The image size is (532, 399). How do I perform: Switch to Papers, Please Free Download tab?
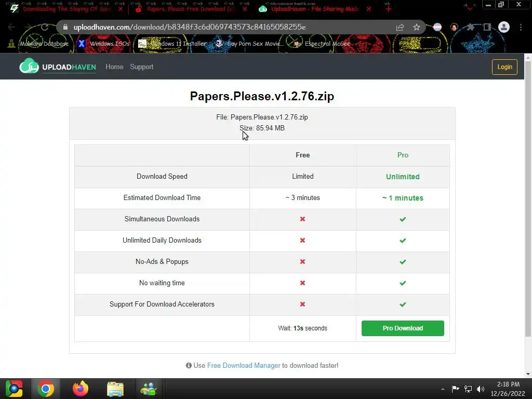pyautogui.click(x=190, y=9)
